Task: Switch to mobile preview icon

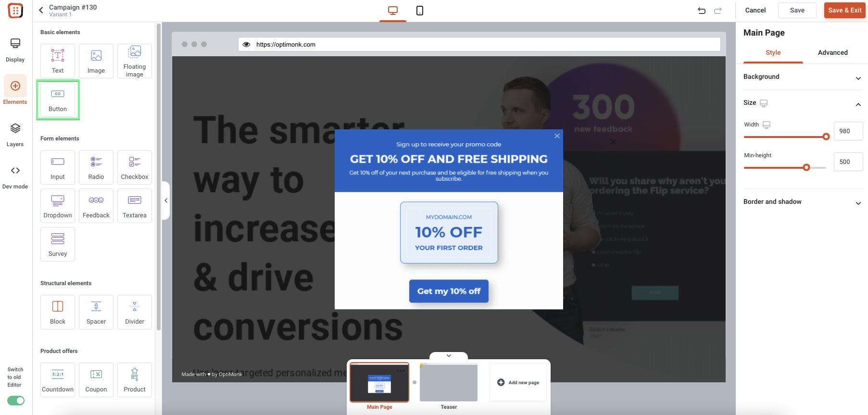Action: pyautogui.click(x=420, y=11)
